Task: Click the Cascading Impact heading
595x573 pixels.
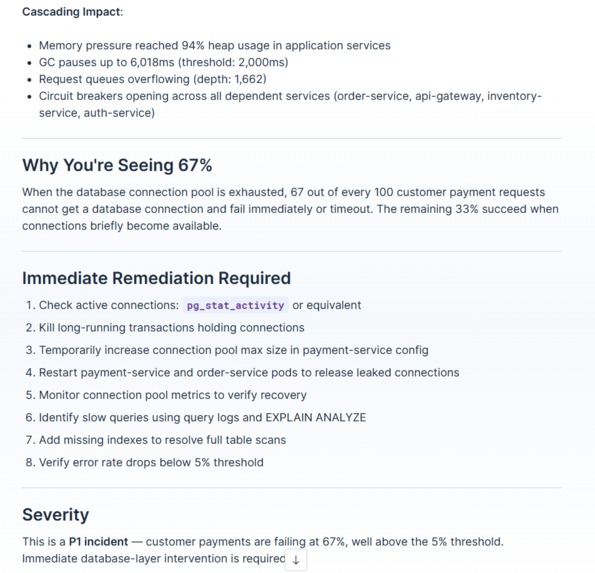Action: click(x=72, y=12)
